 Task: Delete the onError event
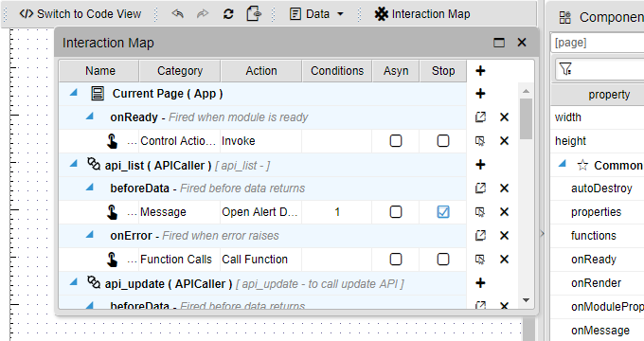click(x=505, y=236)
